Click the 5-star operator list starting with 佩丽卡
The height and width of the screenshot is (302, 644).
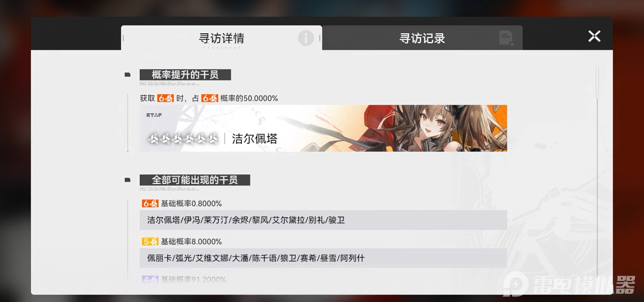tap(323, 258)
